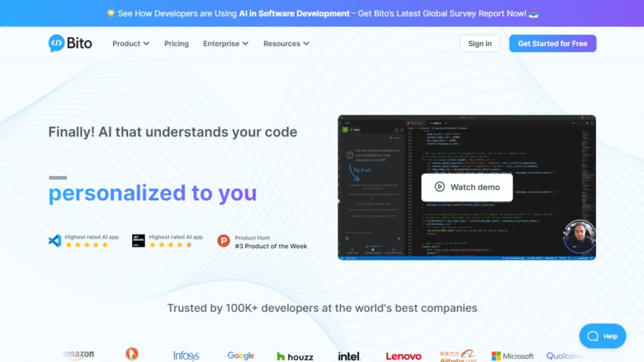Play the Watch demo video
644x362 pixels.
467,187
